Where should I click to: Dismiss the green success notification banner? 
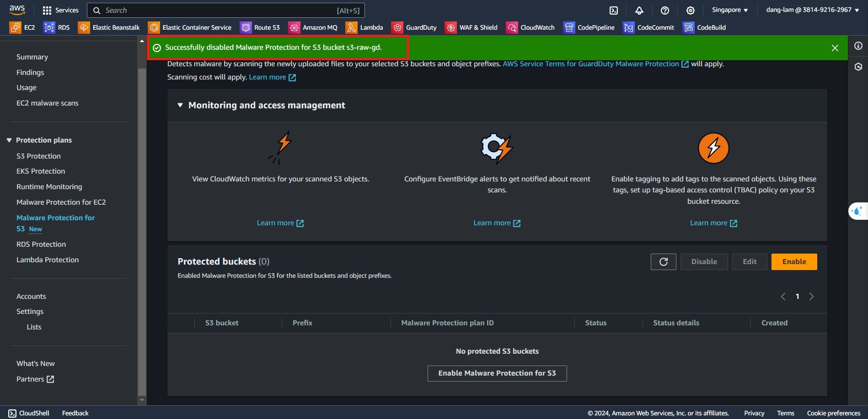[835, 48]
